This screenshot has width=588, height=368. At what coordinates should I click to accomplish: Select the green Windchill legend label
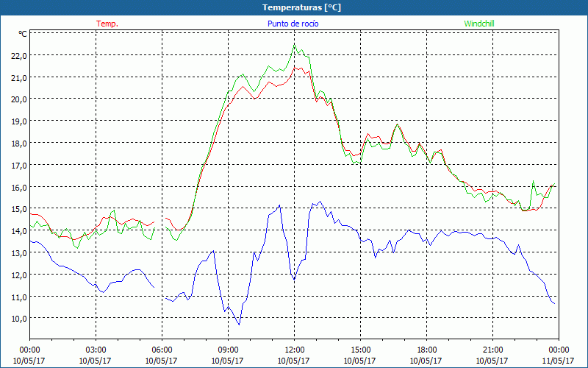479,24
